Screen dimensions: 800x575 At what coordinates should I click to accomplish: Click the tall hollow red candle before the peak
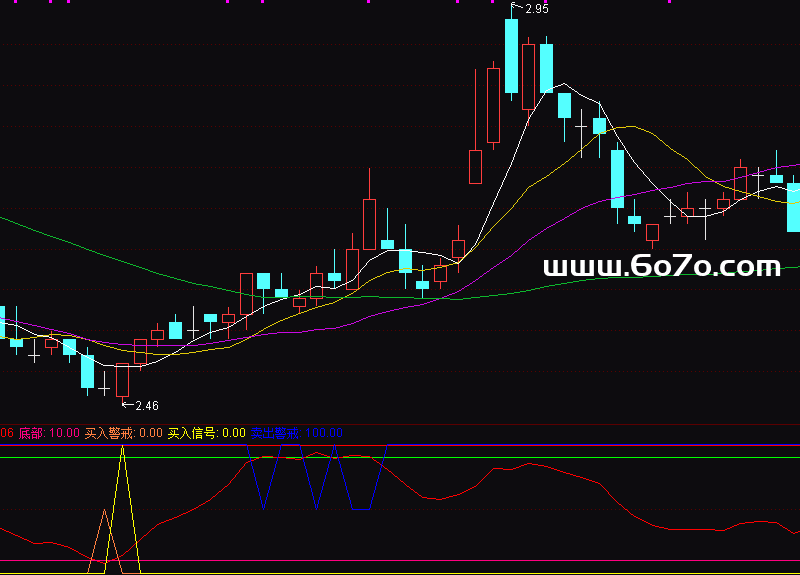point(493,105)
